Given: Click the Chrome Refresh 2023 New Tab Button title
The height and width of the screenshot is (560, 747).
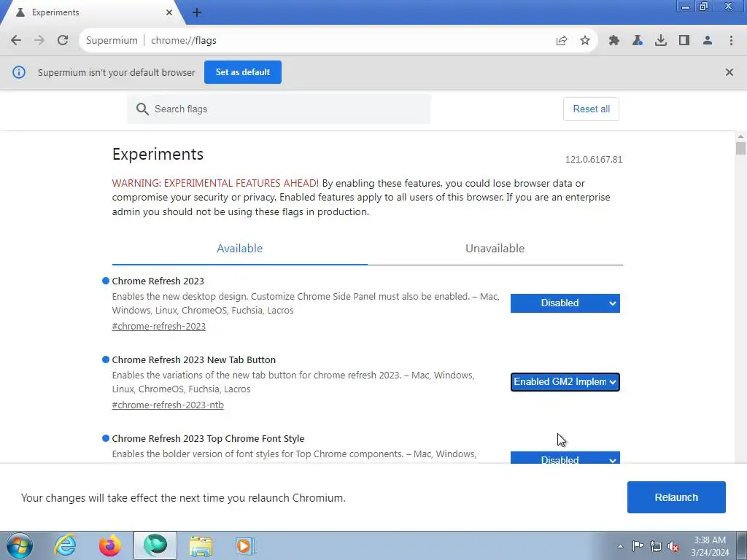Looking at the screenshot, I should coord(194,360).
